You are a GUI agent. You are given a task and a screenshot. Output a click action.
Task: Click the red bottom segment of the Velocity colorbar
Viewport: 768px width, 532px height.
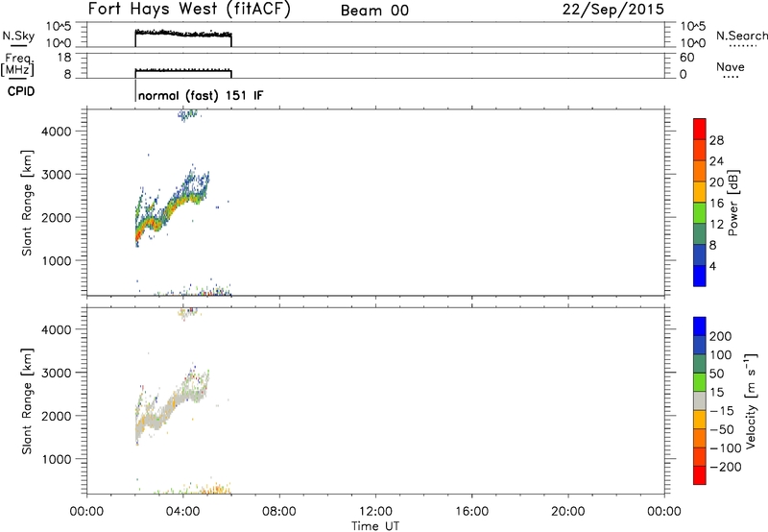(x=700, y=475)
